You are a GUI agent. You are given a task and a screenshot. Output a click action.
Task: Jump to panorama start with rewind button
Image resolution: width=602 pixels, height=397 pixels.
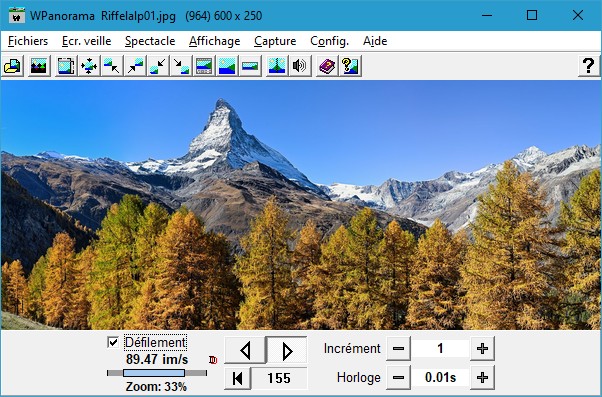238,378
